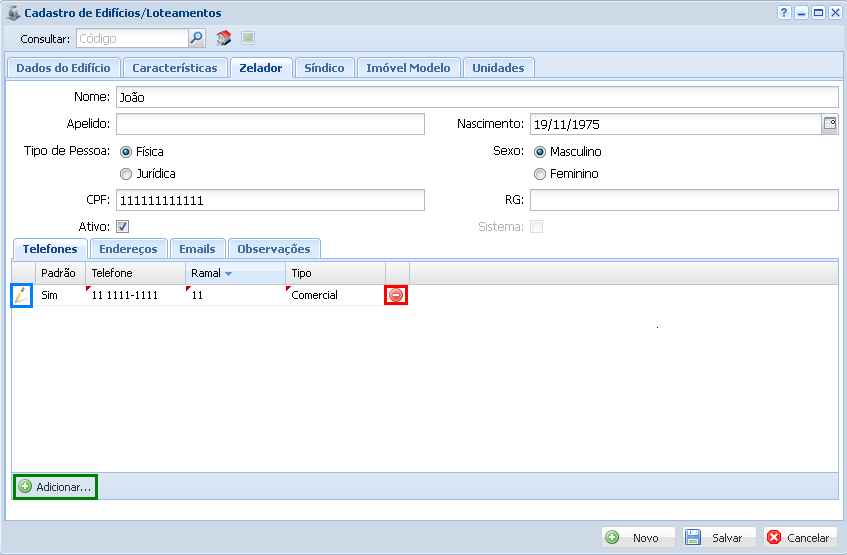Click the building icon in the toolbar

click(224, 39)
